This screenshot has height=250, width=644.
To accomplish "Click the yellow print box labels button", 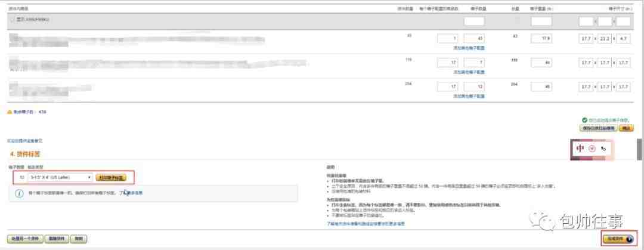I will tap(111, 178).
